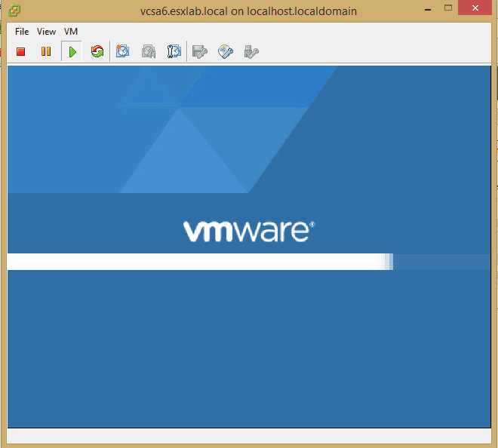This screenshot has width=498, height=448.
Task: Click the USB device connect icon
Action: point(251,52)
